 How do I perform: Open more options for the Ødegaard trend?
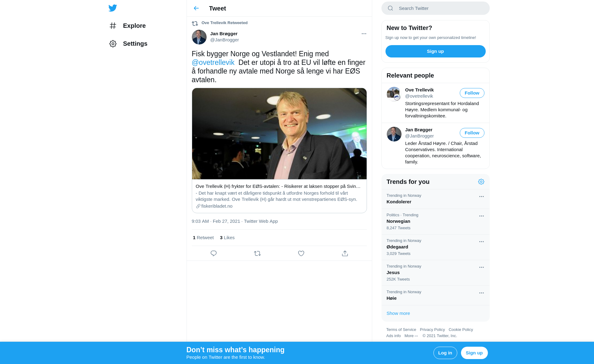click(x=481, y=242)
